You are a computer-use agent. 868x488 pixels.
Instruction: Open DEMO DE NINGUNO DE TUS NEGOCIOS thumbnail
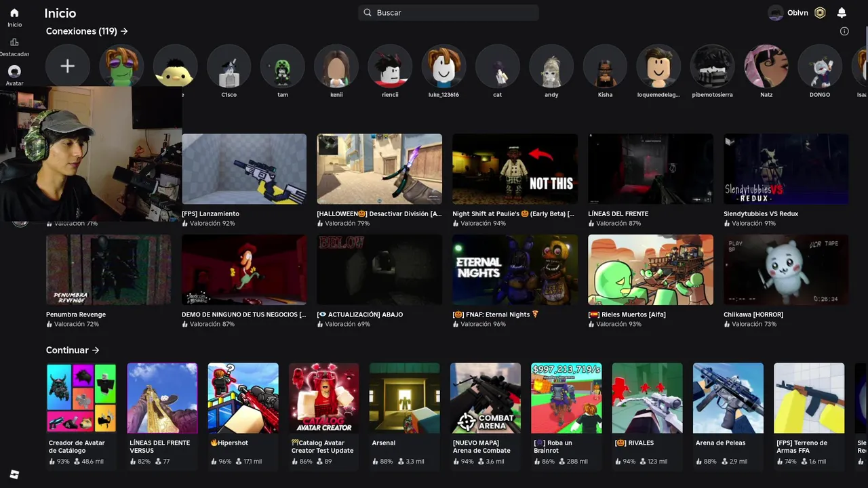(244, 270)
